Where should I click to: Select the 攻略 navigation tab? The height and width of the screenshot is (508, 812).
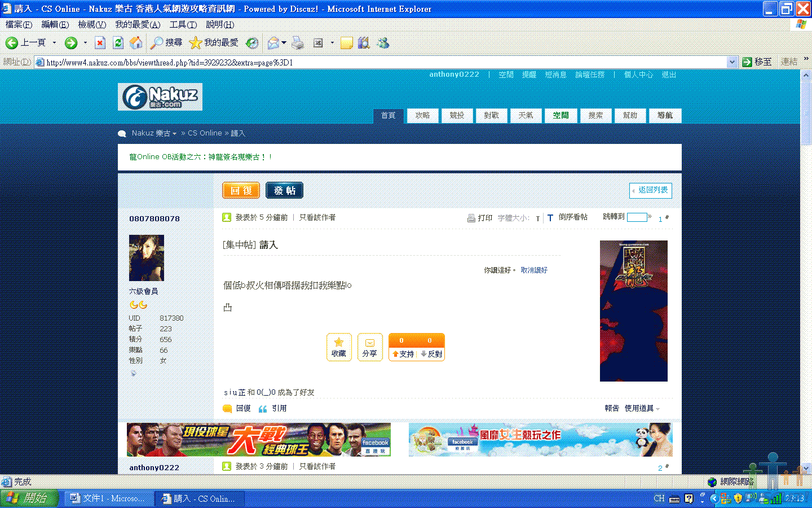click(x=423, y=116)
